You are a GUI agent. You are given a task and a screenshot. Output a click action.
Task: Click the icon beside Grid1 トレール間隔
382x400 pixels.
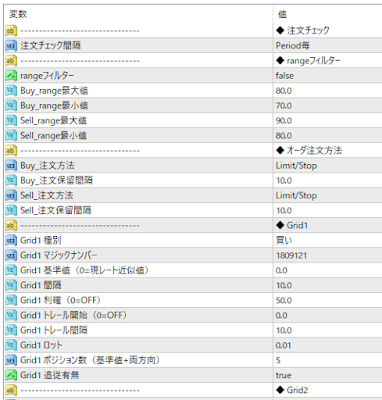11,330
